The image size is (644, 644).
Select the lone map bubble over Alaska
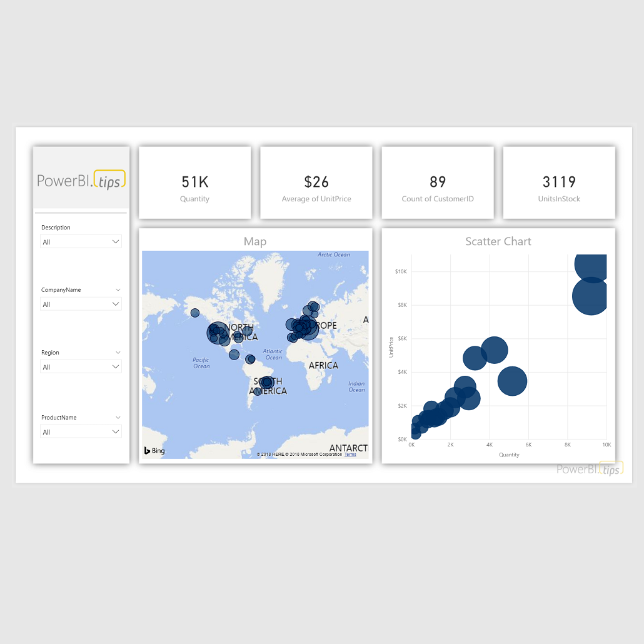click(x=195, y=313)
